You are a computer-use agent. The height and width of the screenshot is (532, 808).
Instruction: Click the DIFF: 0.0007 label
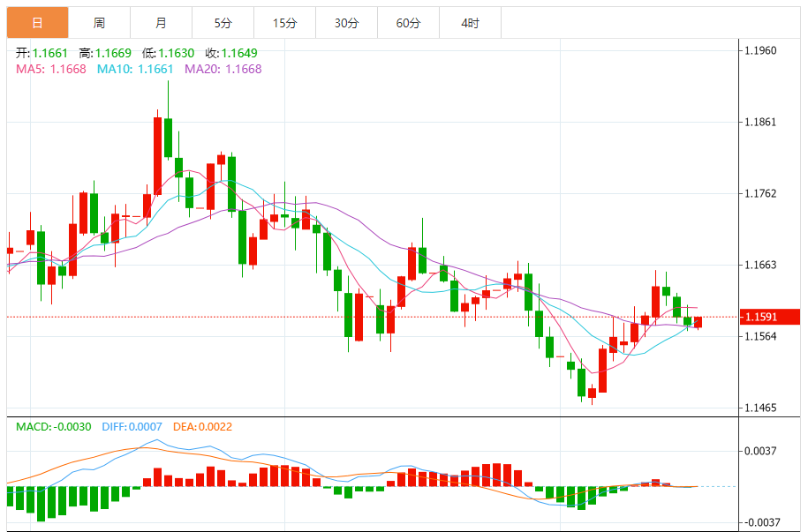point(132,426)
